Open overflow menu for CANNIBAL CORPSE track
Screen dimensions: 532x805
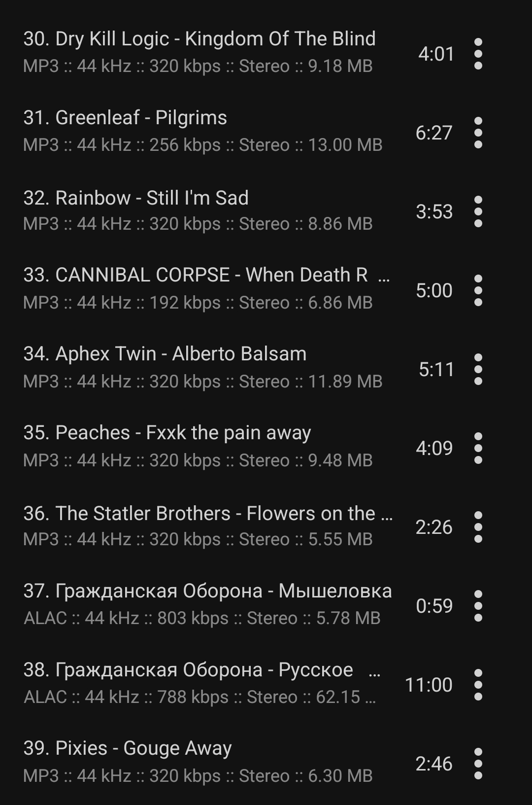click(x=478, y=290)
